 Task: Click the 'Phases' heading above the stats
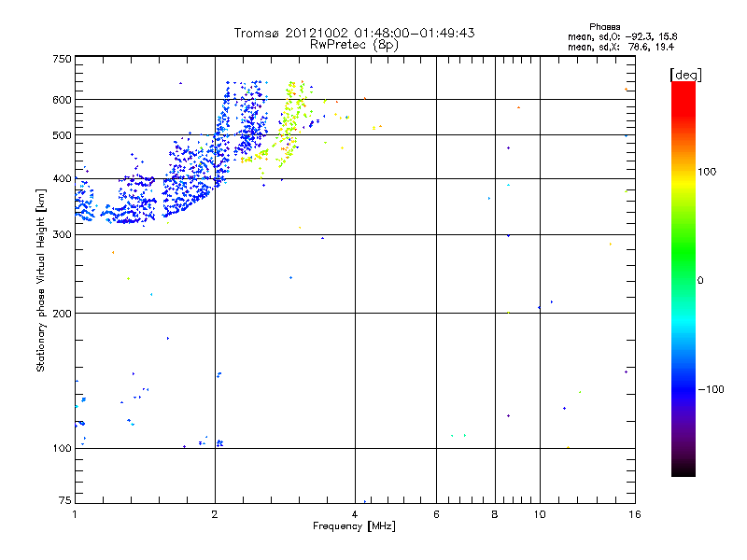[604, 27]
